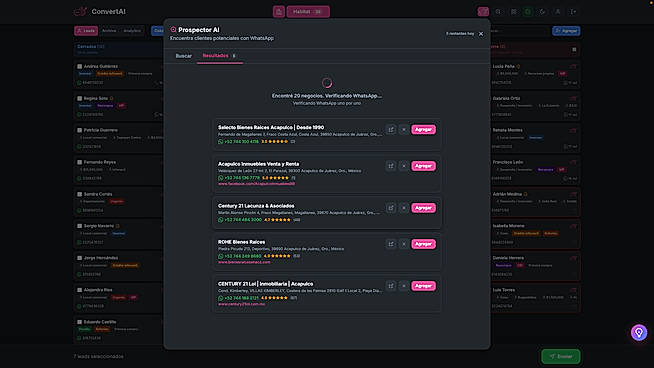The width and height of the screenshot is (654, 368).
Task: Open the century21loi website link
Action: coord(241,304)
